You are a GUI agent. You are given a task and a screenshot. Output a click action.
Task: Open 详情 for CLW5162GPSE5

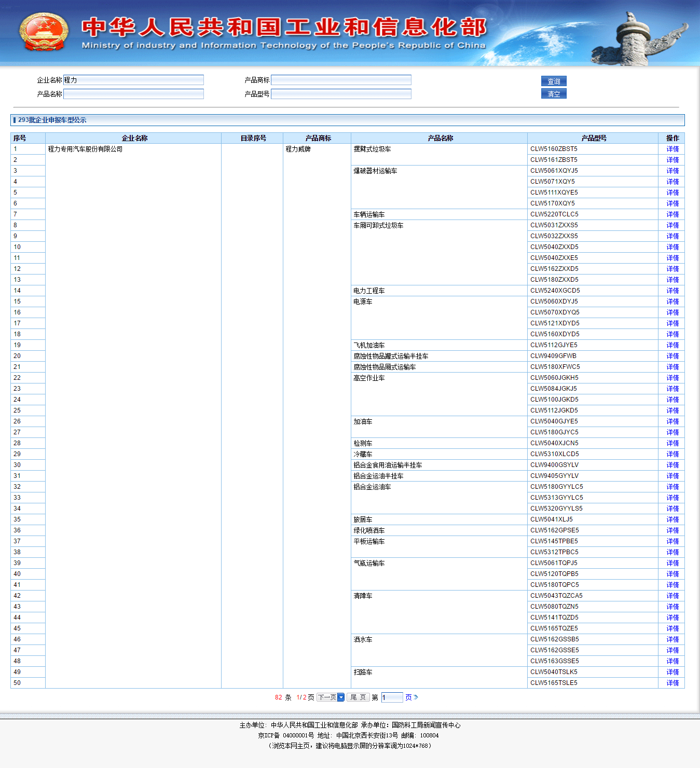coord(672,530)
